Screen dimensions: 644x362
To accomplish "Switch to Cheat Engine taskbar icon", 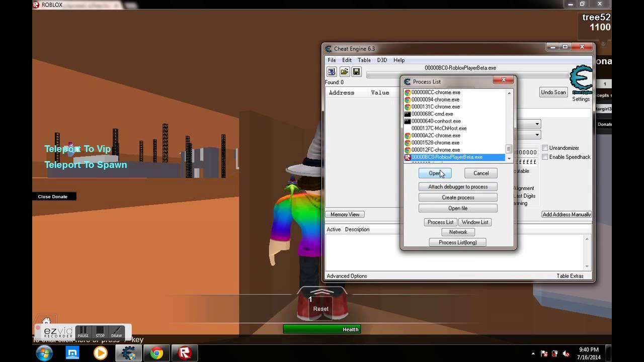I will click(129, 353).
